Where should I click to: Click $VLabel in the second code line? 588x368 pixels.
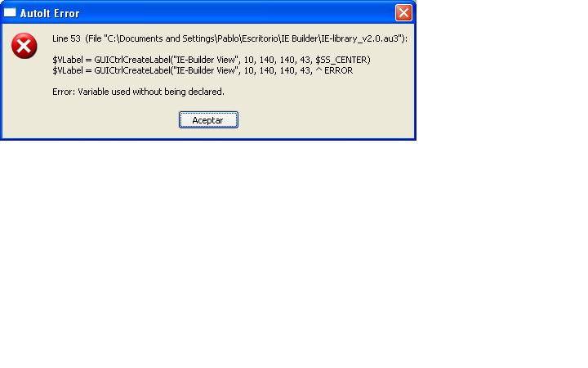click(x=68, y=70)
